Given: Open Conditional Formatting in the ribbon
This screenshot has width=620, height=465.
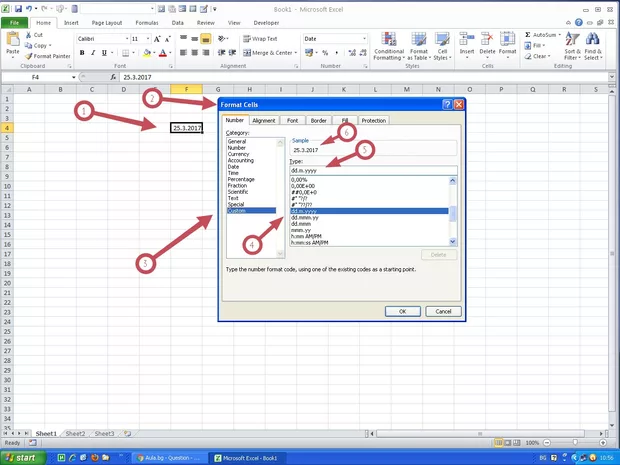Looking at the screenshot, I should pyautogui.click(x=389, y=47).
